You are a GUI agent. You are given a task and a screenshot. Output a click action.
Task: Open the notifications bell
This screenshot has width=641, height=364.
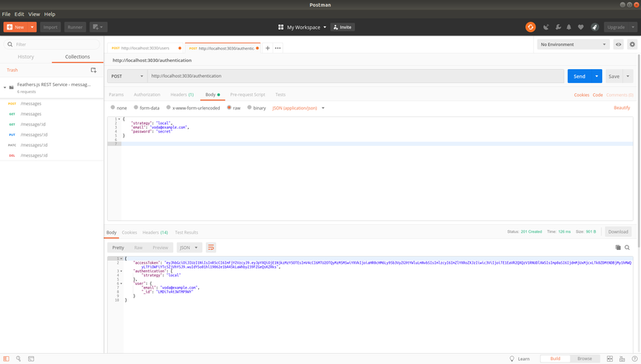point(569,27)
